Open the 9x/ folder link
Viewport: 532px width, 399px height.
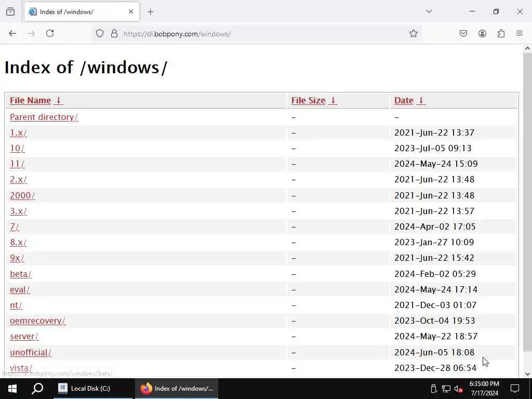17,258
